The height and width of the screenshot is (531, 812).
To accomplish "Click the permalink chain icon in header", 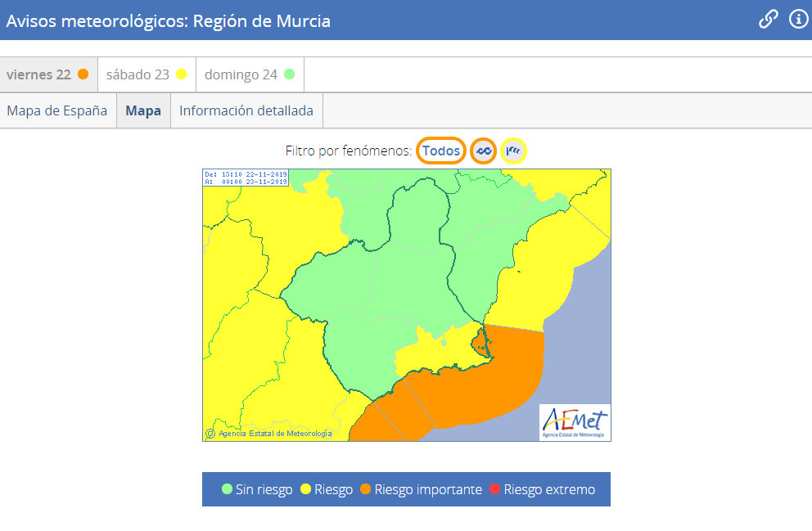I will pos(768,20).
